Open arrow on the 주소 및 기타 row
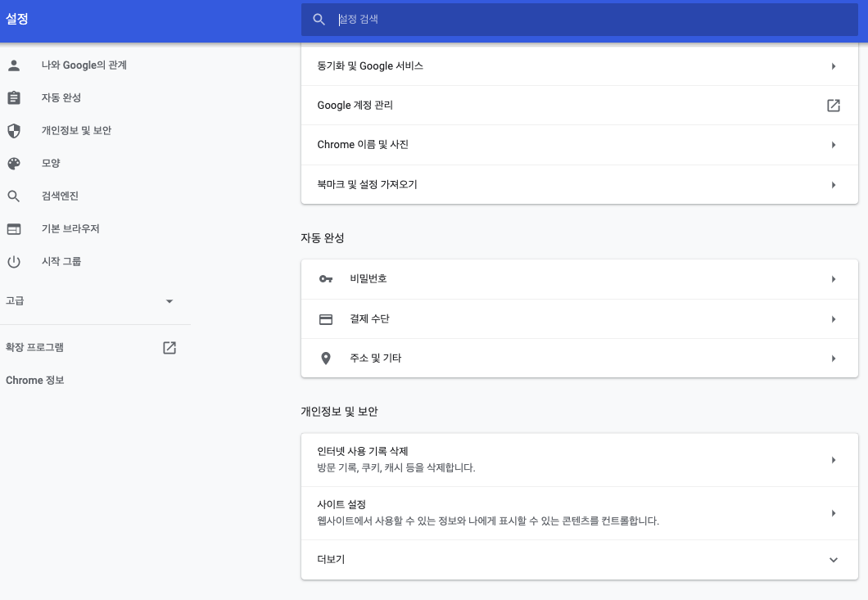Image resolution: width=868 pixels, height=600 pixels. click(833, 359)
